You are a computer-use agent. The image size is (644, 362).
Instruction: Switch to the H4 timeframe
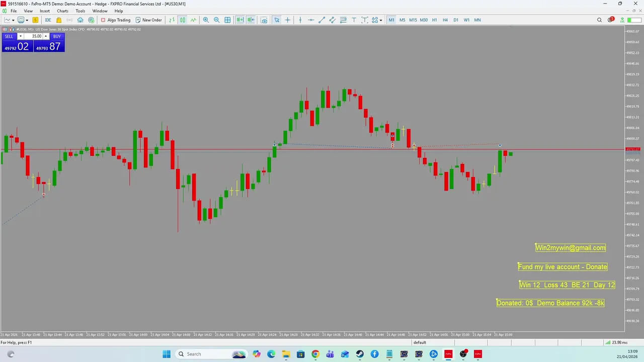[x=445, y=20]
